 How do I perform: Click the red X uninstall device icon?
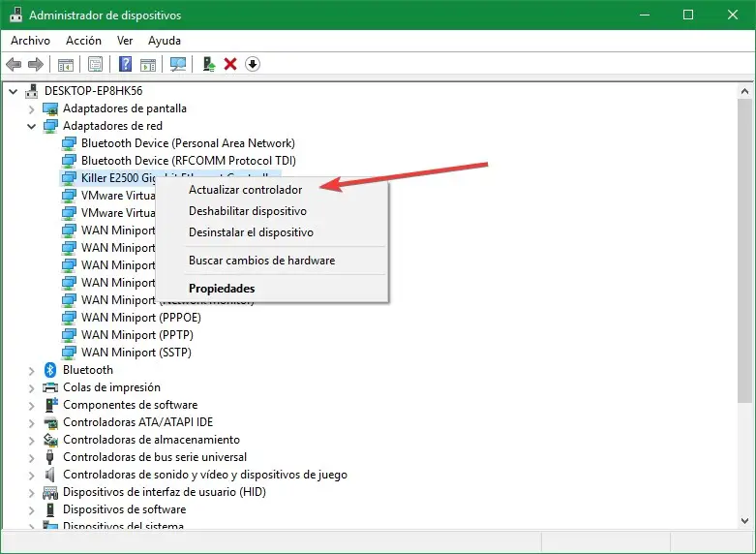coord(230,64)
